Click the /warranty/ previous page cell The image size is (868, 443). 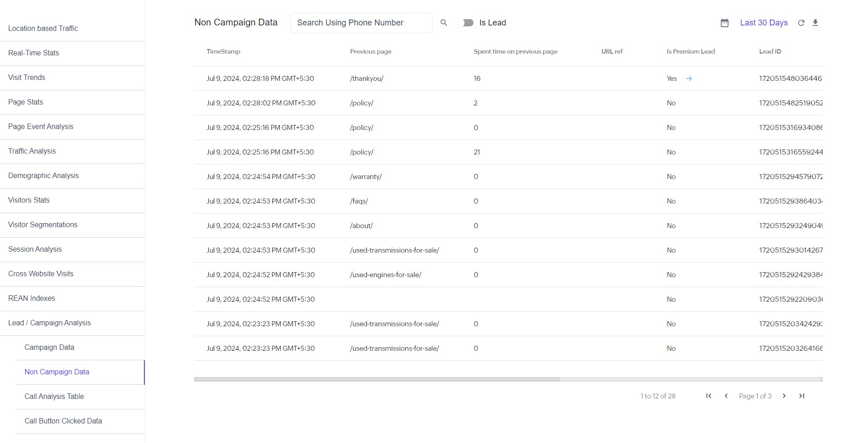click(366, 177)
